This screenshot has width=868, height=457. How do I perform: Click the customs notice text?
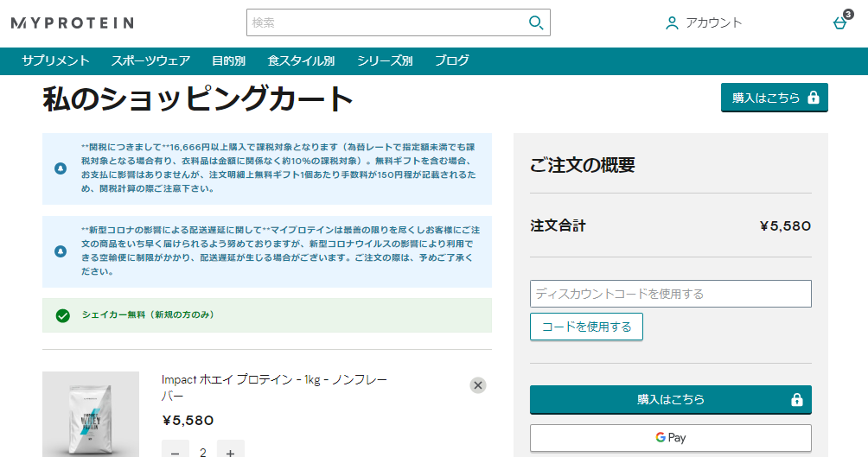click(278, 168)
